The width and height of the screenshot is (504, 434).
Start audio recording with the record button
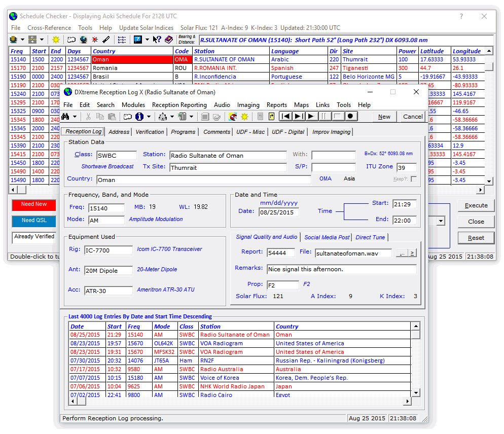pyautogui.click(x=351, y=117)
